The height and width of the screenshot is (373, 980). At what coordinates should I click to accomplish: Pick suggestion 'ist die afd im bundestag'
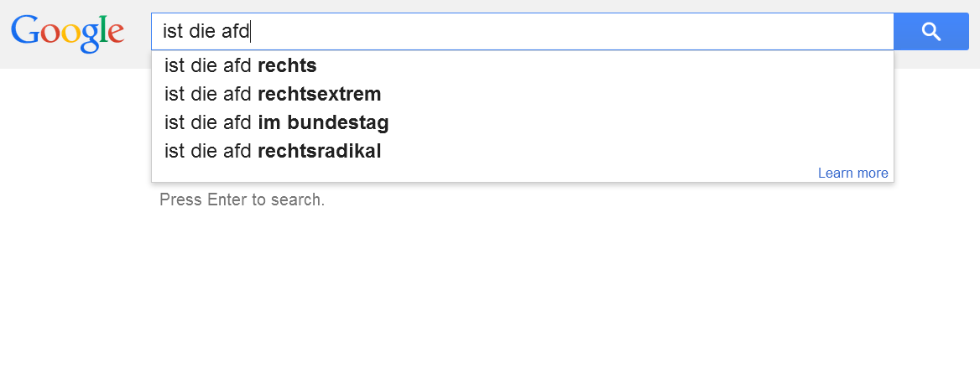[276, 123]
